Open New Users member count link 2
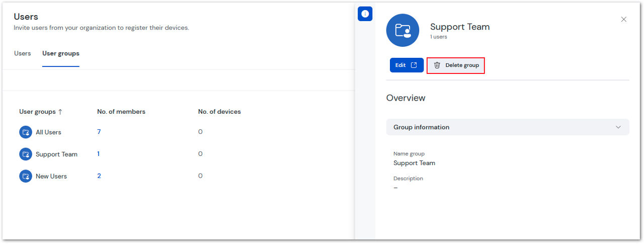644x244 pixels. [99, 176]
